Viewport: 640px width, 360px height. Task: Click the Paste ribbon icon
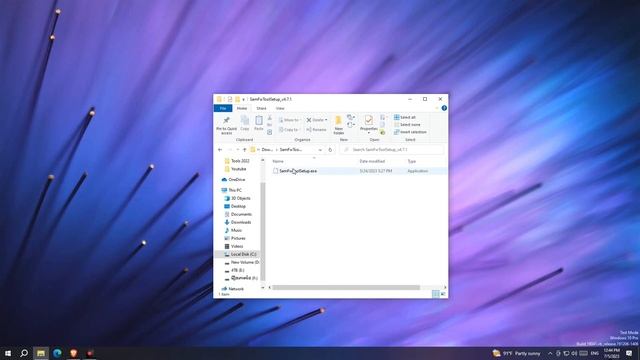pyautogui.click(x=259, y=123)
